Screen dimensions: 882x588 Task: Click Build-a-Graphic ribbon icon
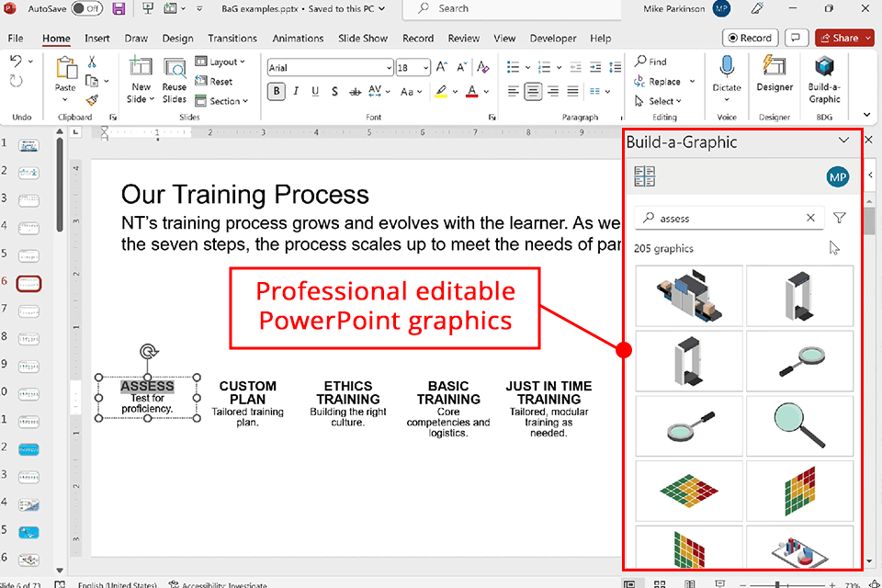coord(824,67)
